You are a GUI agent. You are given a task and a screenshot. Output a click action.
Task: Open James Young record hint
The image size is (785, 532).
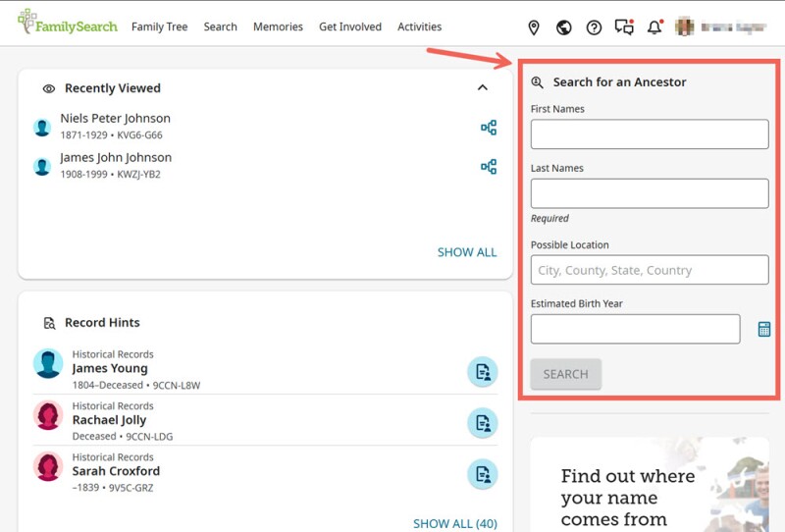(110, 368)
